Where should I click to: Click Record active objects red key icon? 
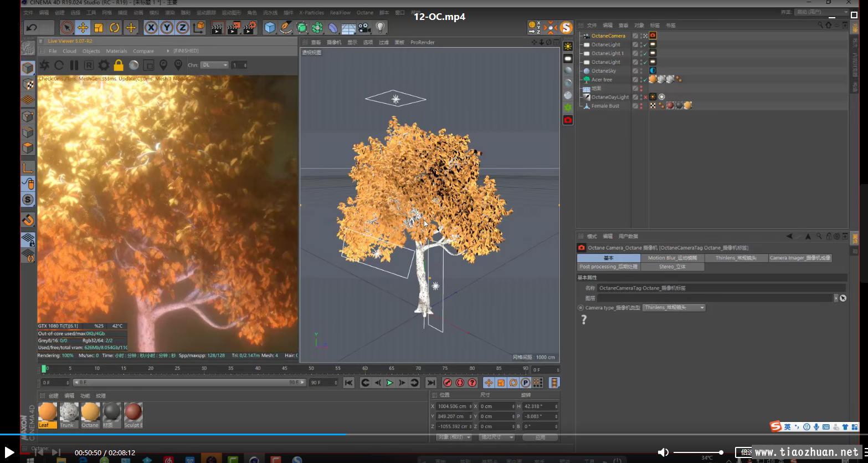448,383
